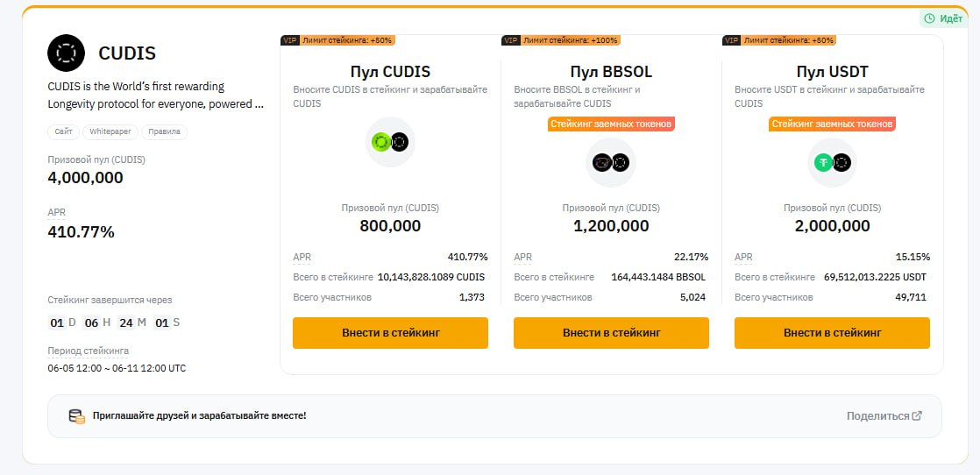Click the truncated CUDIS description text
The image size is (980, 475).
click(x=156, y=95)
